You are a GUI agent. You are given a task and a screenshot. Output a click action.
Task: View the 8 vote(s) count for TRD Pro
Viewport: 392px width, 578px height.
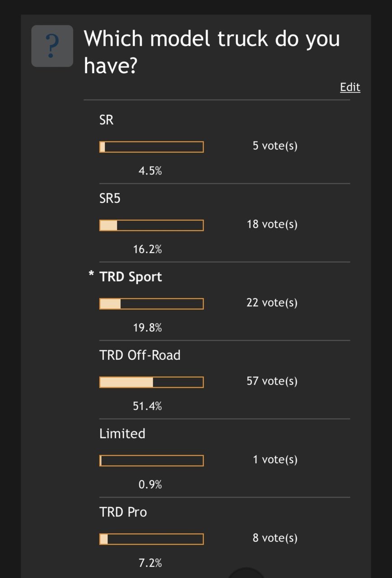(275, 538)
